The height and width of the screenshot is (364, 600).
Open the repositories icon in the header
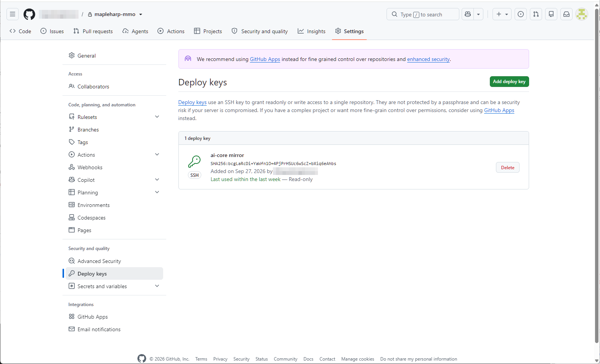point(551,14)
